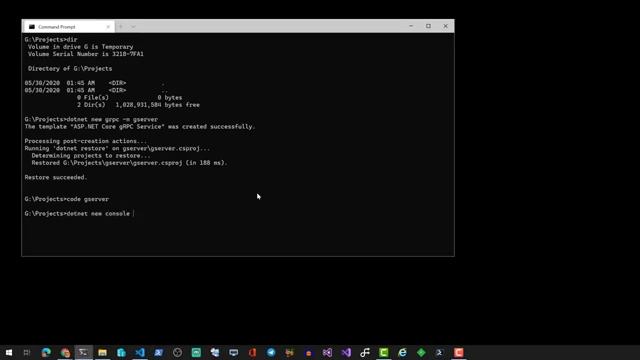Close the terminal window
Viewport: 640px width, 360px height.
click(445, 26)
